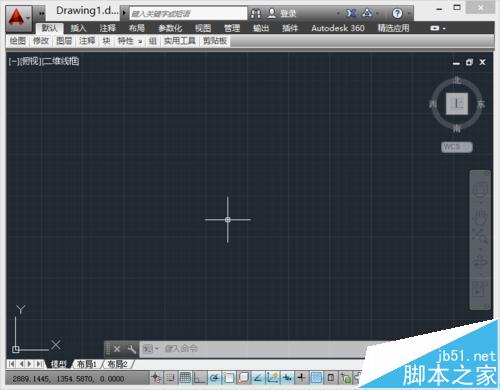500x390 pixels.
Task: Click the 二维线框 visual style label
Action: (61, 61)
